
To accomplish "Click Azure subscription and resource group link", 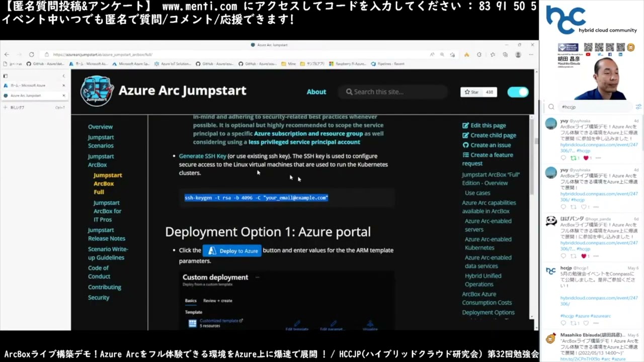I will click(308, 134).
